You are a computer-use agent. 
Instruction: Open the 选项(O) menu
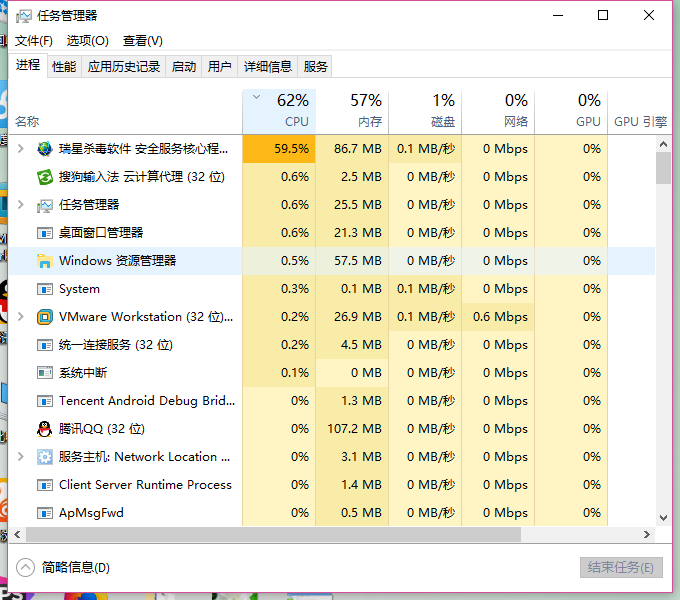pos(88,41)
